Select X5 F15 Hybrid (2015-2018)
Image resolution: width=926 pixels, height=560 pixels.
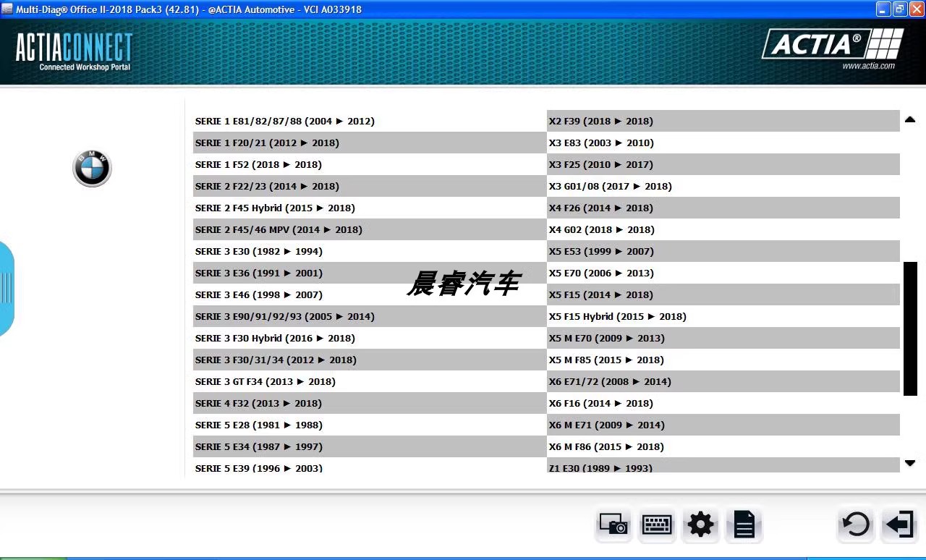[x=723, y=316]
